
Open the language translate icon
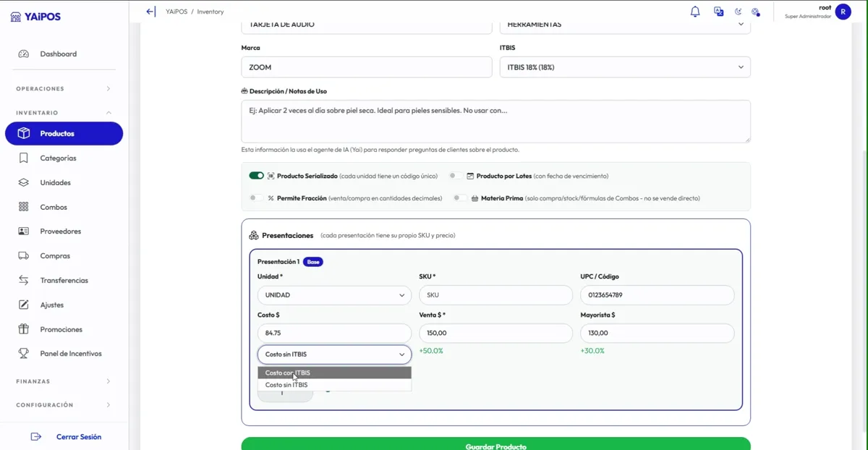coord(718,12)
